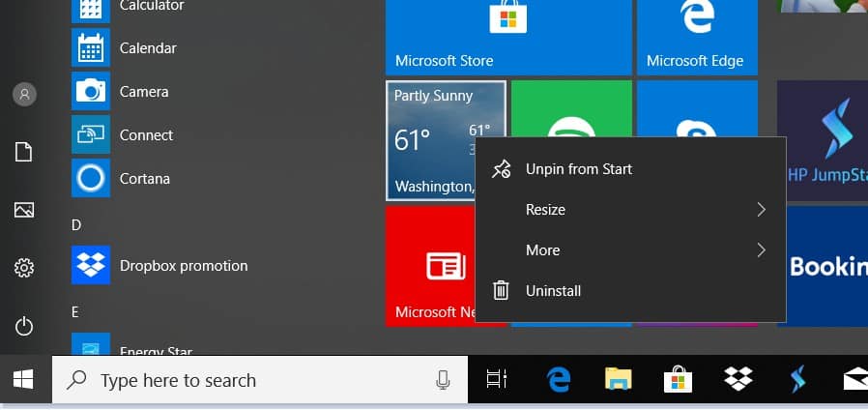868x410 pixels.
Task: Select Unpin from Start in context menu
Action: 630,169
